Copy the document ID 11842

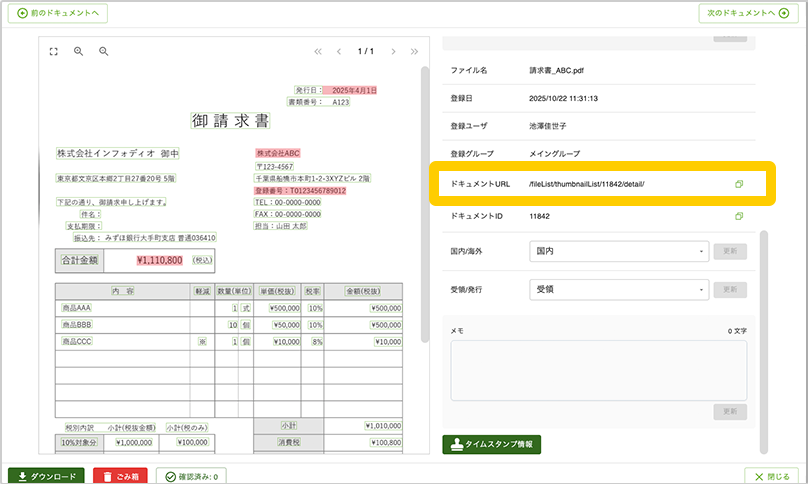click(739, 216)
